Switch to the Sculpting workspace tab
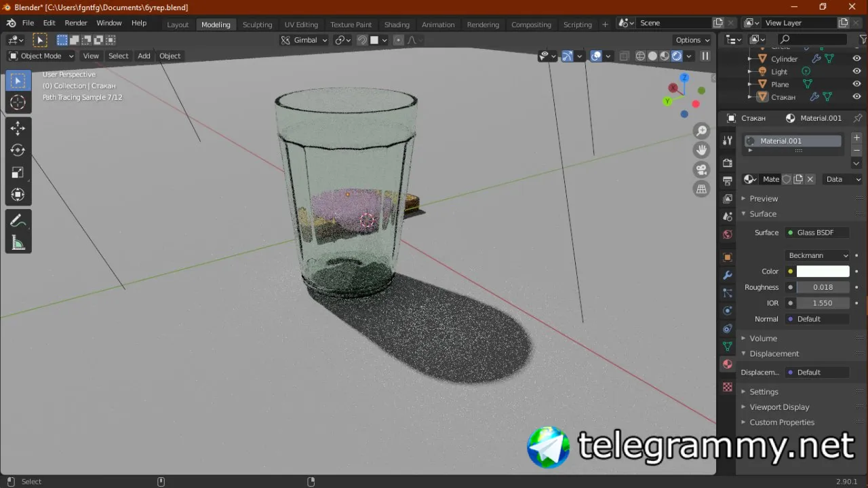The image size is (868, 488). coord(257,24)
